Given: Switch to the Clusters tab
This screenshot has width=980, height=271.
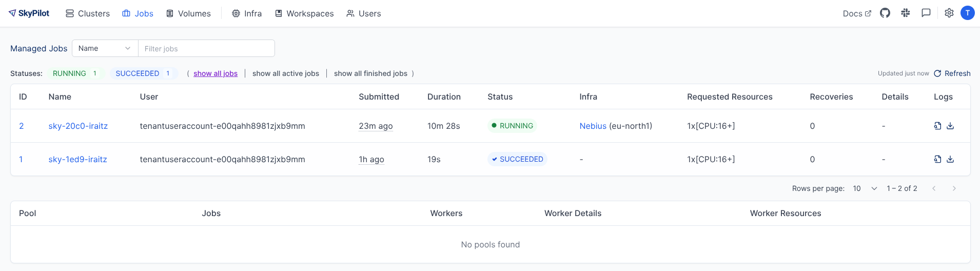Looking at the screenshot, I should pos(88,13).
